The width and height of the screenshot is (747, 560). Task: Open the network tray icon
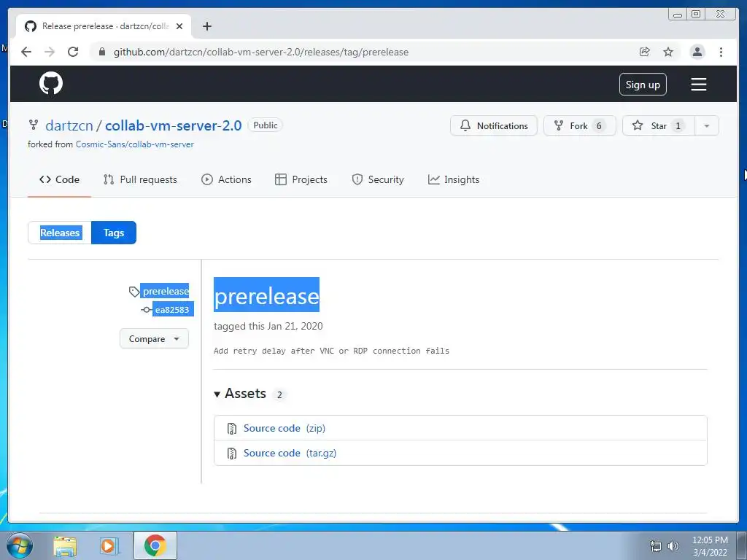[x=656, y=546]
